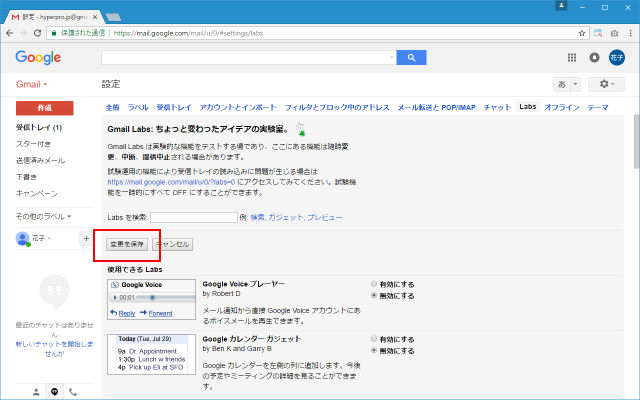Click the Google Voice preview thumbnail

pos(151,299)
